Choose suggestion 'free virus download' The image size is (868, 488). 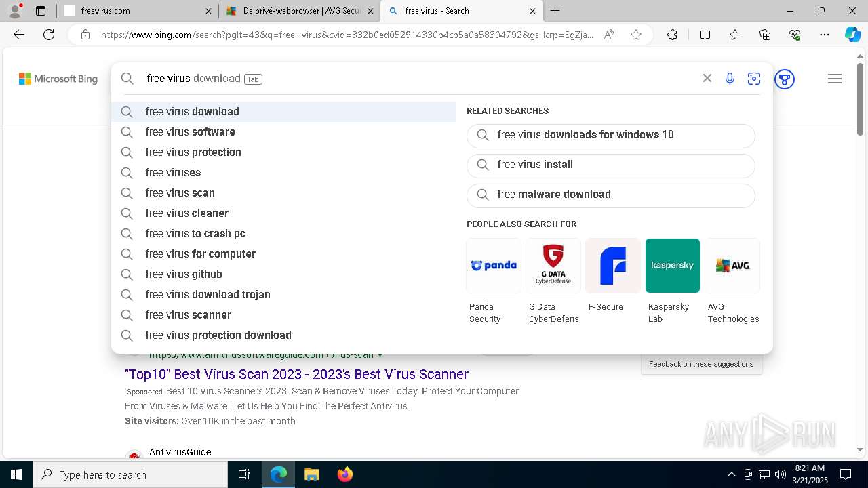[x=284, y=112]
